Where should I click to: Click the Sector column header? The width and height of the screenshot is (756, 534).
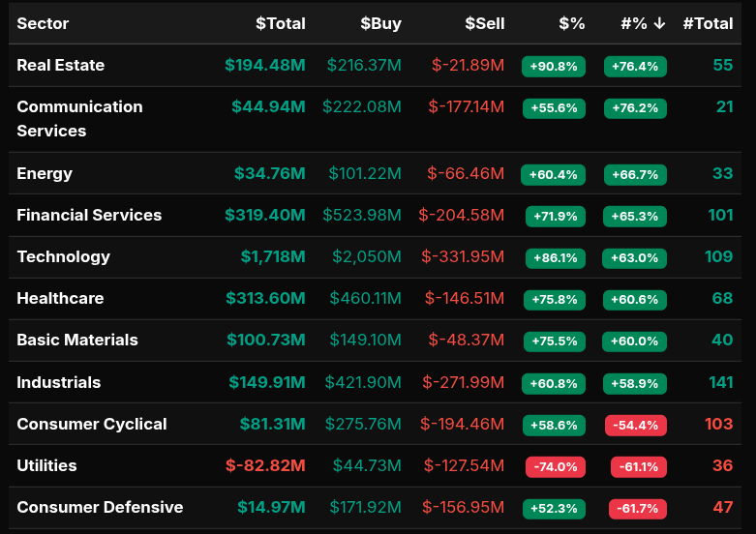coord(43,23)
